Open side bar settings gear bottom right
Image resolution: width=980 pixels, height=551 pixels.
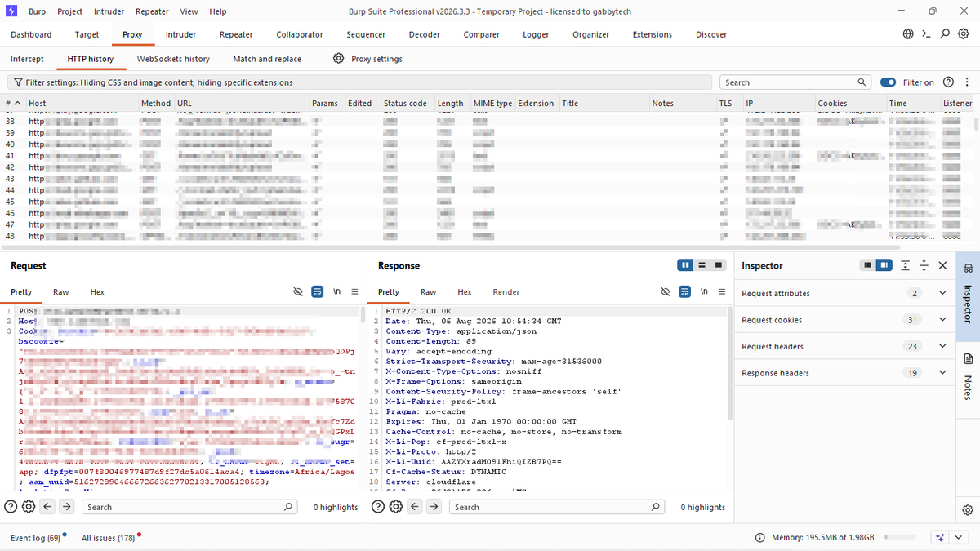(968, 510)
